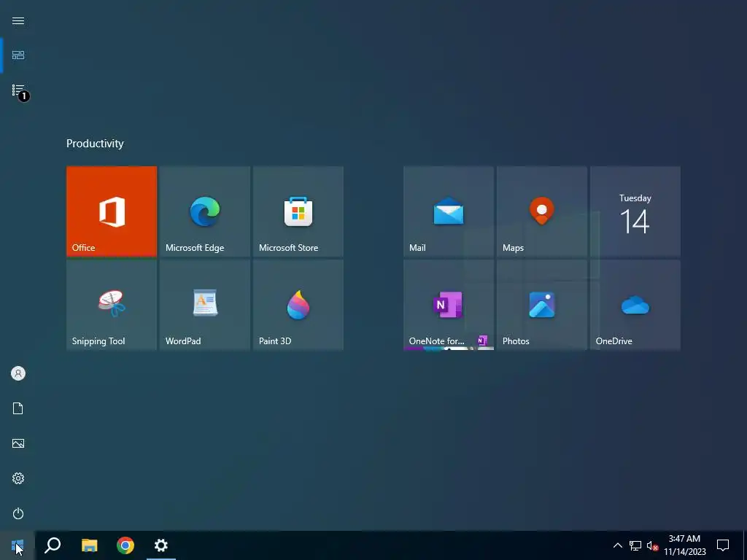This screenshot has width=747, height=560.
Task: Open the OneDrive tile
Action: (635, 305)
